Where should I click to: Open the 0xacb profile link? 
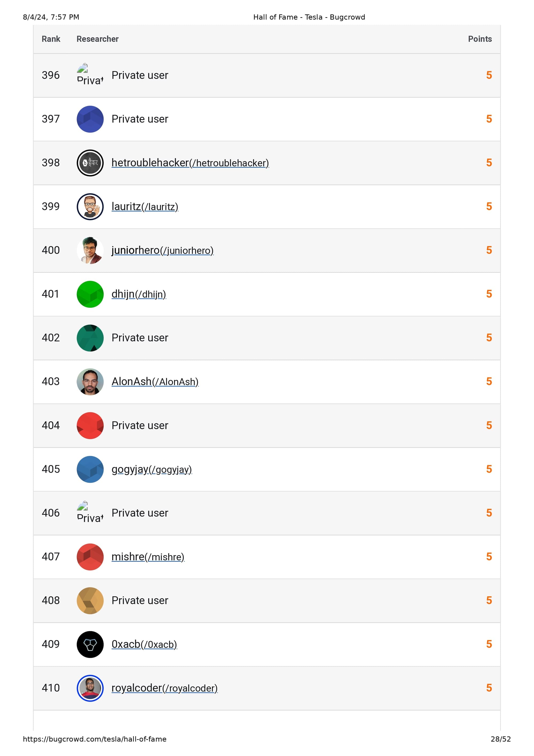coord(144,644)
